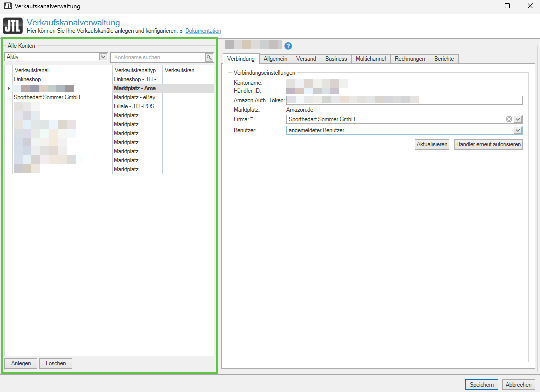Open the Aktiv account filter dropdown
This screenshot has width=540, height=392.
(103, 57)
